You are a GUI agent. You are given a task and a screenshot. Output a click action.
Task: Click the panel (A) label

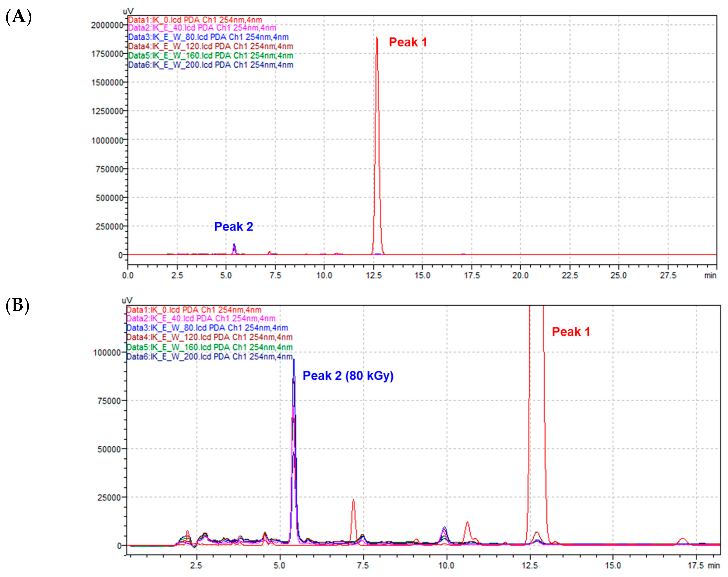point(19,16)
